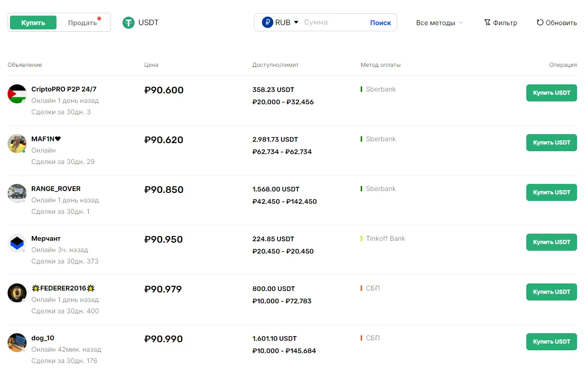588x373 pixels.
Task: Switch to the Купить (Buy) mode
Action: (x=33, y=23)
